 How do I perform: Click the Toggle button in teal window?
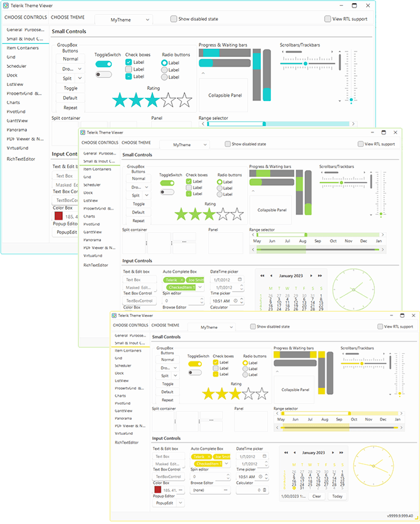tap(70, 88)
